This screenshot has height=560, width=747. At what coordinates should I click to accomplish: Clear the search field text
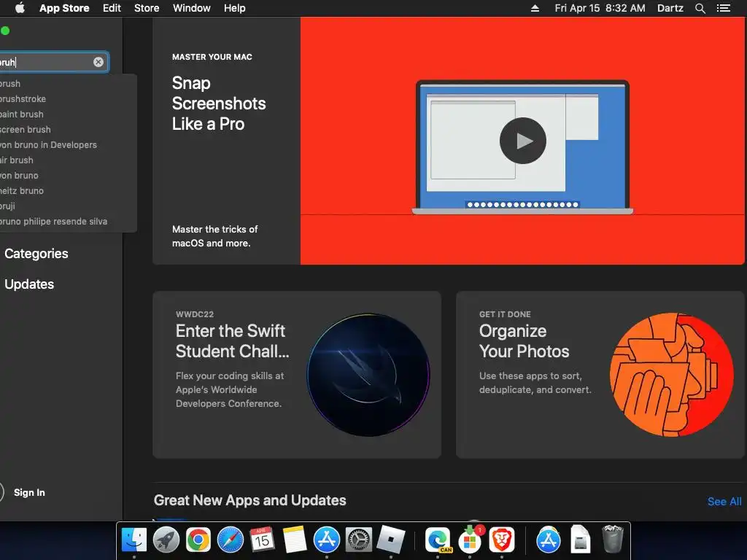click(x=98, y=62)
